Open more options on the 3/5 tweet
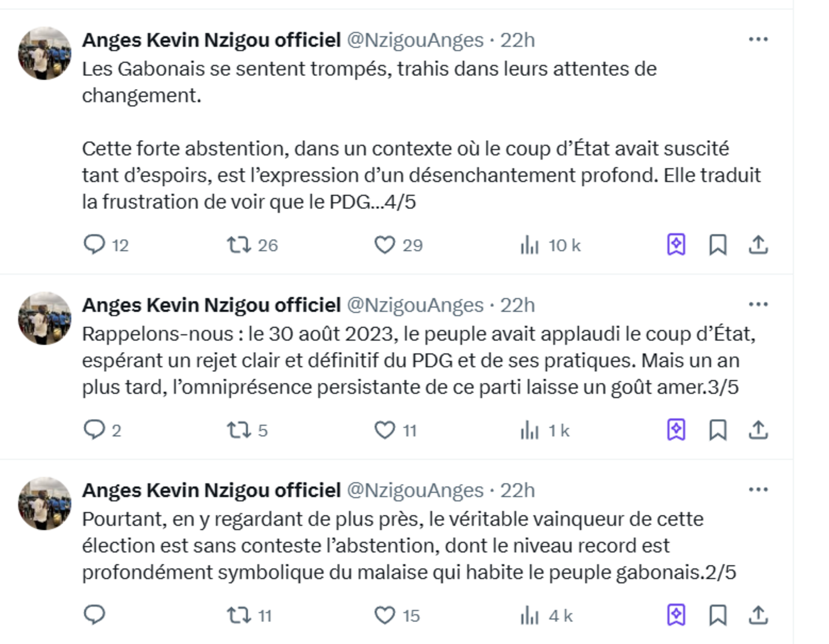The image size is (829, 644). coord(758,304)
